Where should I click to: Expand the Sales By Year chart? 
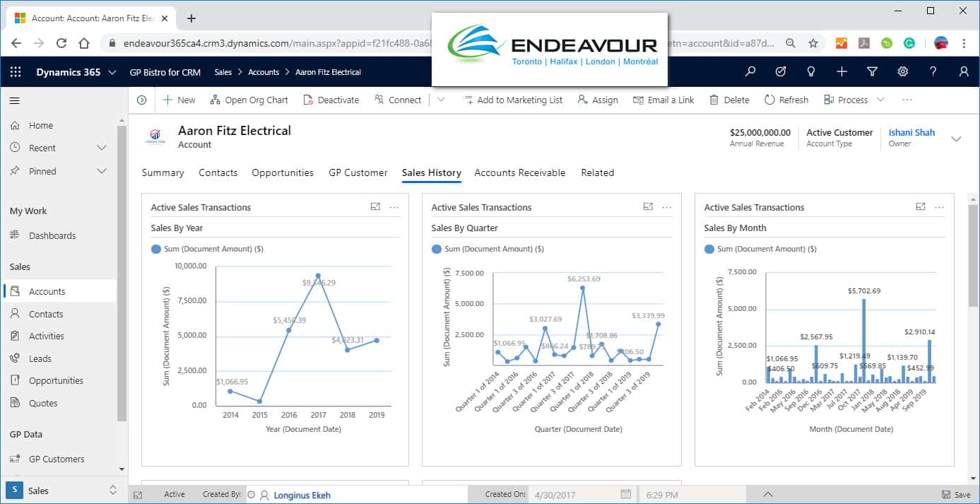pyautogui.click(x=375, y=207)
